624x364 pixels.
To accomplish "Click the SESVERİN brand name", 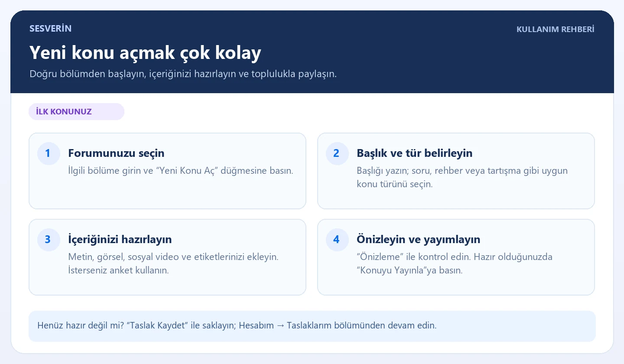I will point(51,29).
